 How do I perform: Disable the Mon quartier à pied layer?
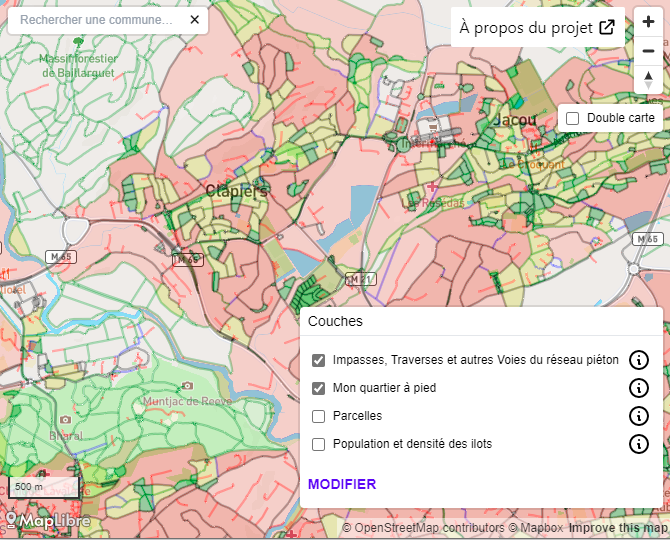pyautogui.click(x=319, y=388)
